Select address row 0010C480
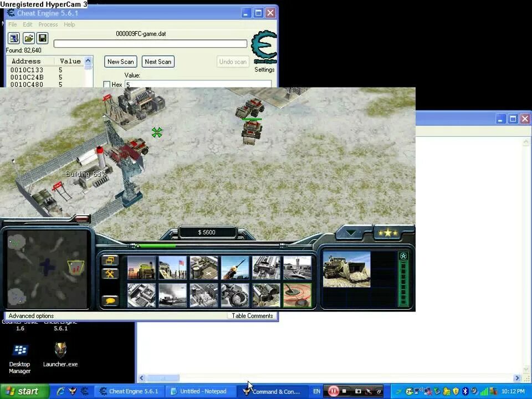 [45, 84]
